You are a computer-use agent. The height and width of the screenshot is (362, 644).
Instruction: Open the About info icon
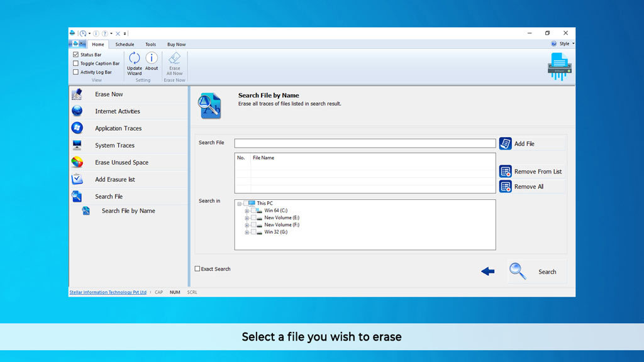pyautogui.click(x=152, y=58)
